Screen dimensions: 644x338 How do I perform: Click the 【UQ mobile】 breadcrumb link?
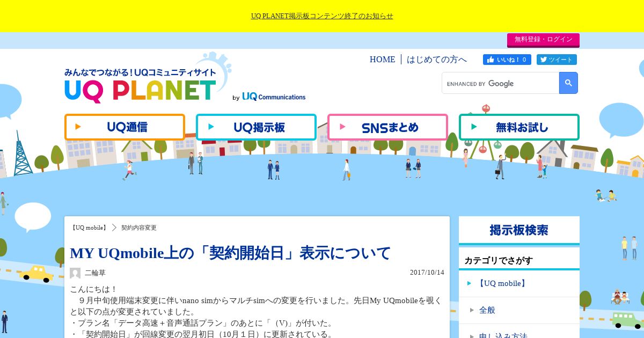pos(89,227)
